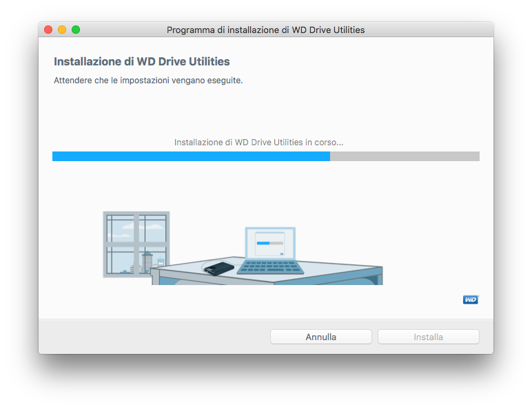Click the laptop illustration on the desk
532x409 pixels.
tap(270, 251)
